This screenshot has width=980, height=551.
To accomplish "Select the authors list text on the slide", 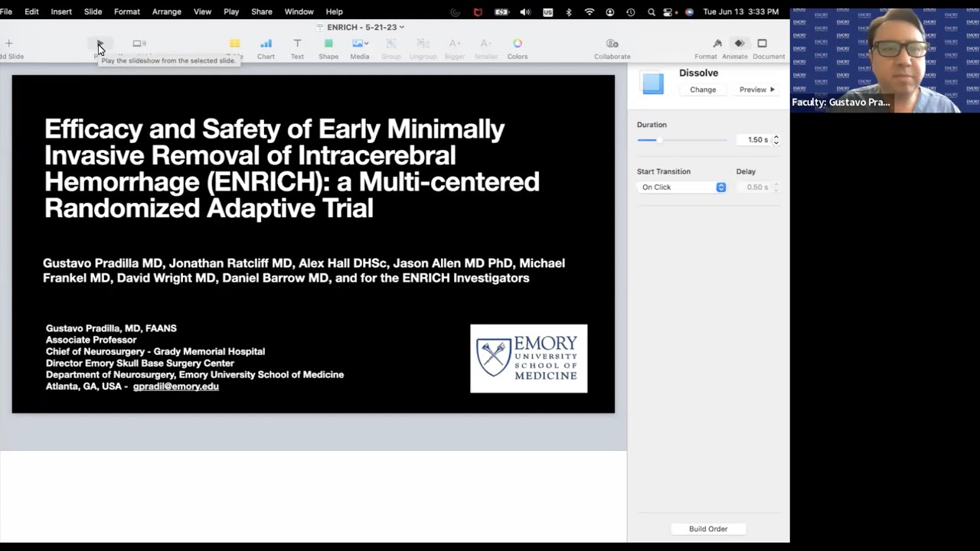I will coord(304,270).
